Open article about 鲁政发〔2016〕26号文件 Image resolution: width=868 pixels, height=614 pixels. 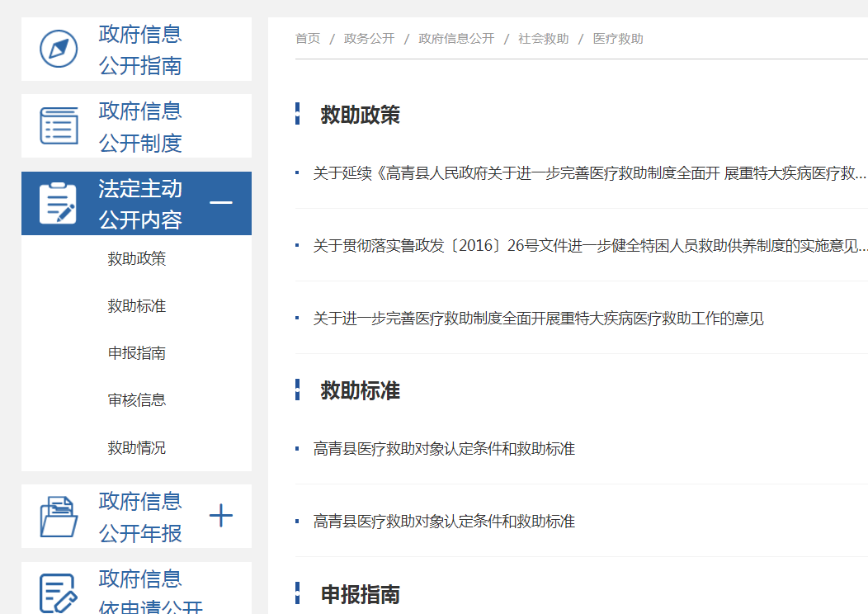pos(589,246)
